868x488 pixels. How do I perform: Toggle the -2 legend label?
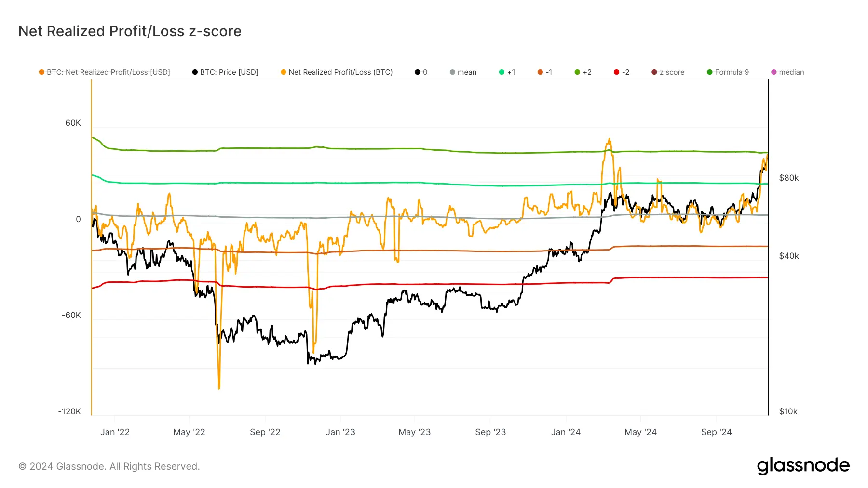pyautogui.click(x=625, y=72)
